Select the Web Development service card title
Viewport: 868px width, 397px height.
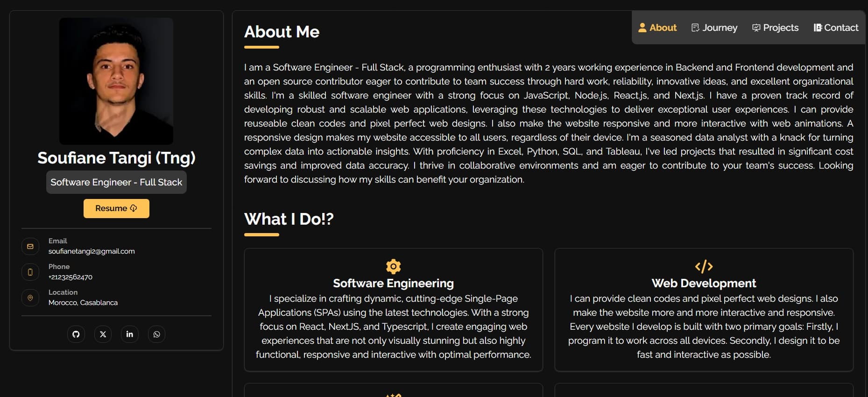click(x=704, y=283)
